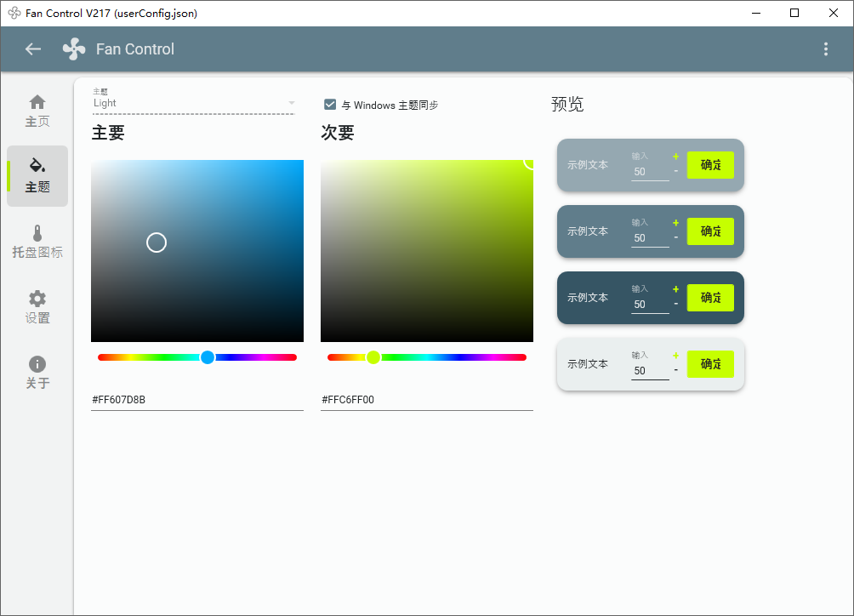Click 确定 on the last preview card

710,363
